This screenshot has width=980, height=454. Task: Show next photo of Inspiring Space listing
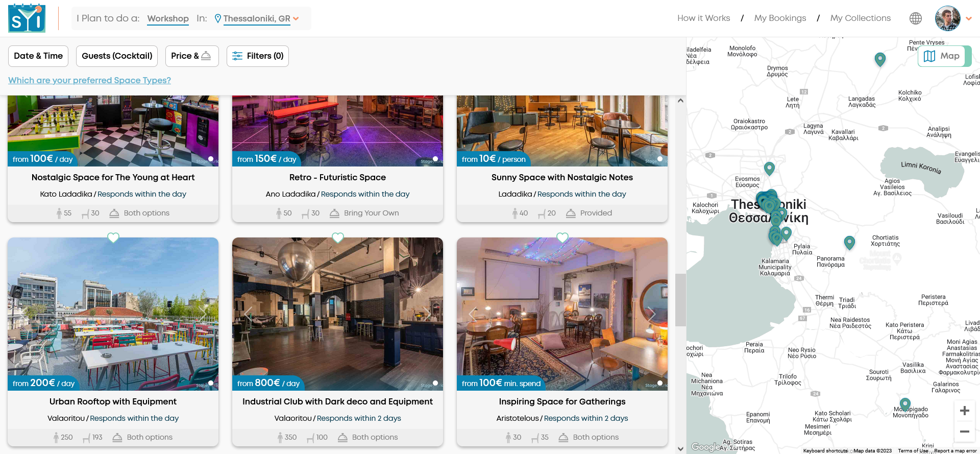click(x=652, y=314)
